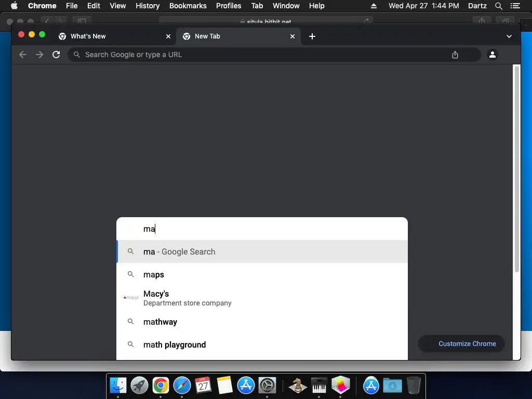Choose the 'maps' suggestion
This screenshot has height=399, width=532.
262,274
